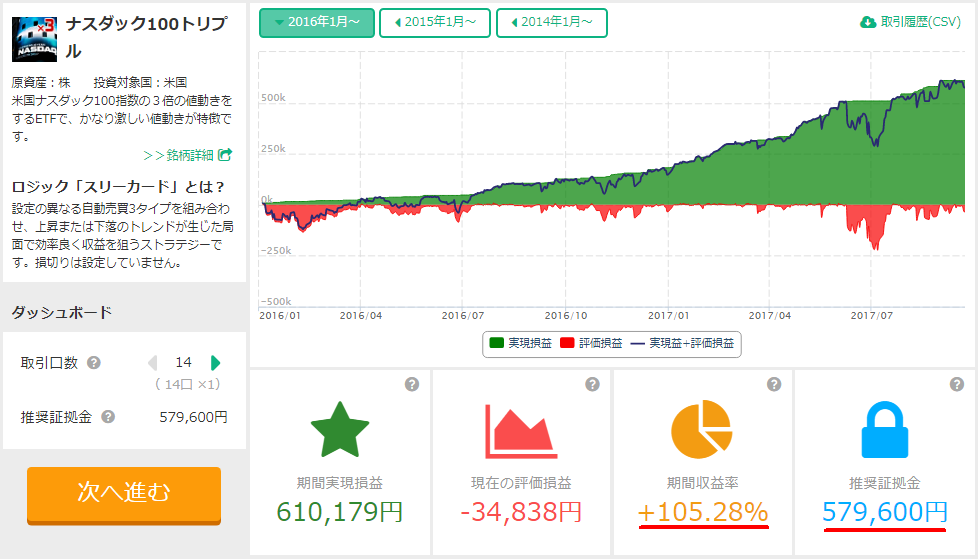
Task: Switch to the 2014年1月〜 period tab
Action: 551,23
